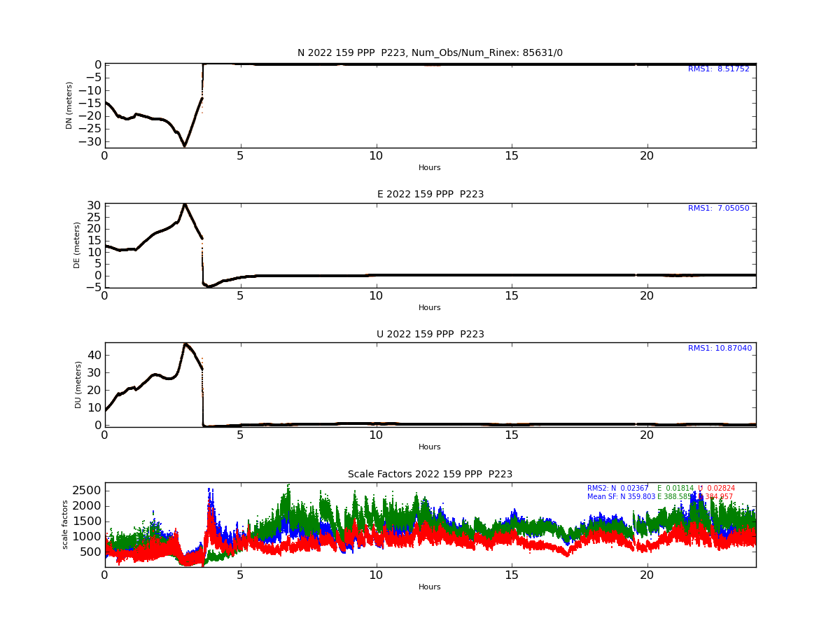Select the 'E 2022 159 PPP P223' title
This screenshot has width=840, height=630.
click(x=430, y=194)
